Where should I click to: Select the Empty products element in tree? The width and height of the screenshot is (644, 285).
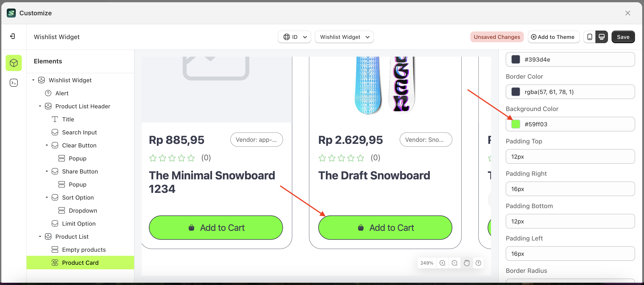coord(84,249)
